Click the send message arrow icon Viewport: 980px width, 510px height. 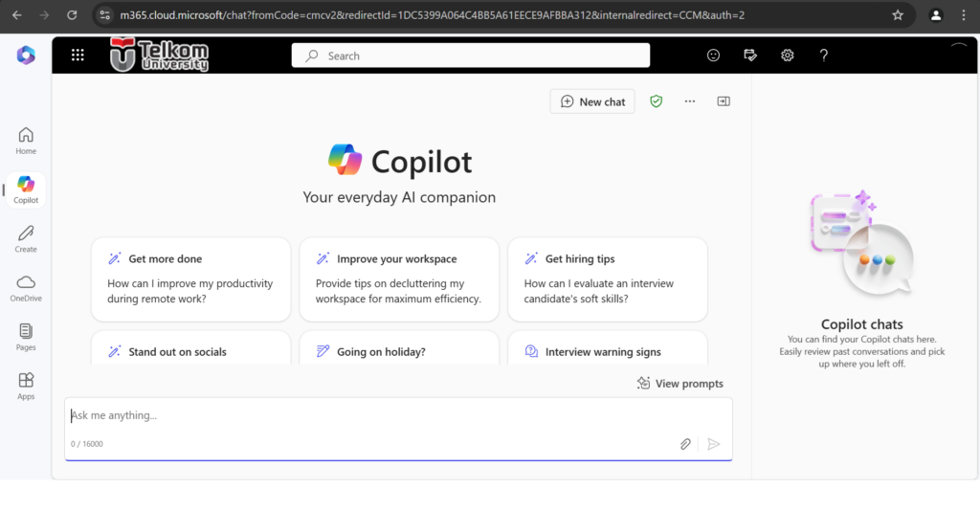tap(713, 444)
